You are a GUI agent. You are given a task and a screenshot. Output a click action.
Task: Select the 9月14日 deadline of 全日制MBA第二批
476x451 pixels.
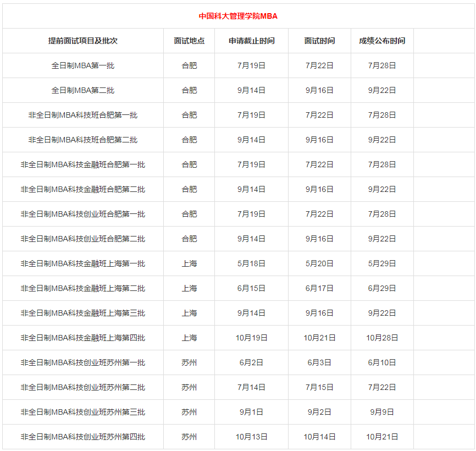click(251, 90)
